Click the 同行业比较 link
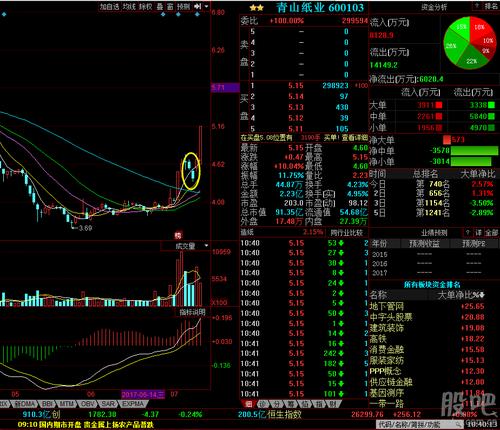This screenshot has height=430, width=500. [347, 232]
